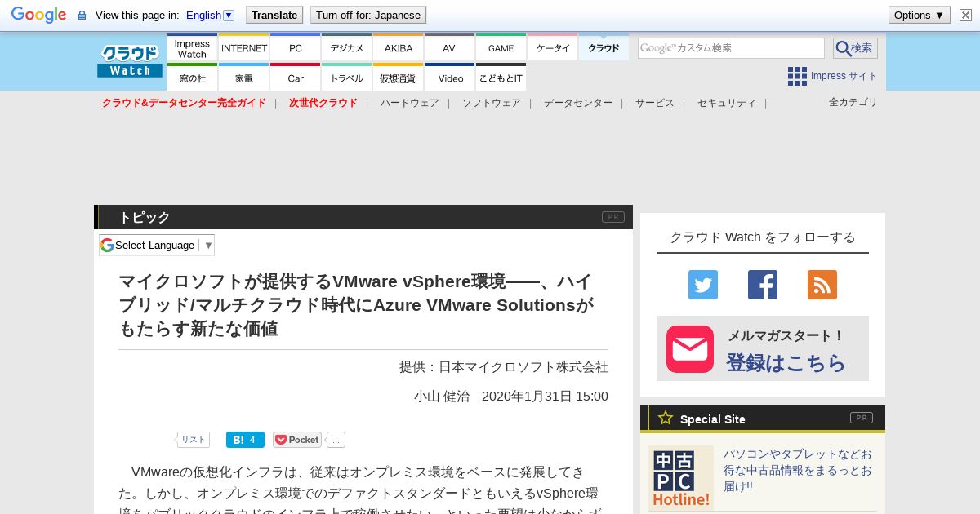
Task: Open the AKIBA tab
Action: [399, 47]
